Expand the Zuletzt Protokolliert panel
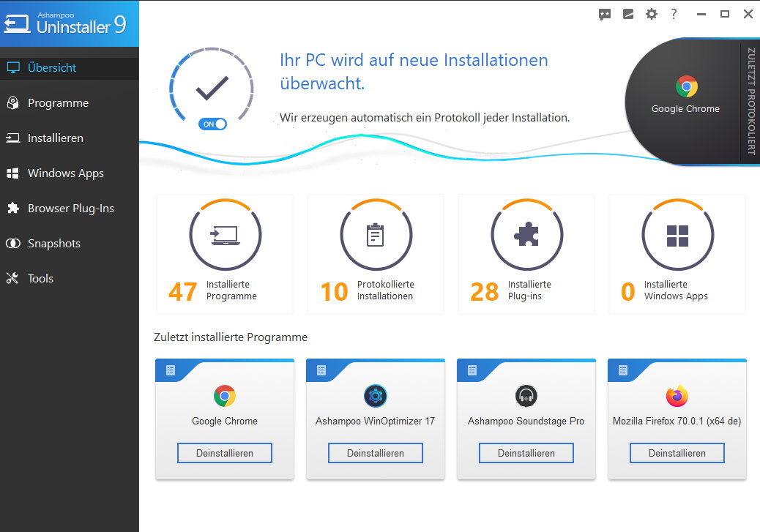760x532 pixels. coord(750,102)
